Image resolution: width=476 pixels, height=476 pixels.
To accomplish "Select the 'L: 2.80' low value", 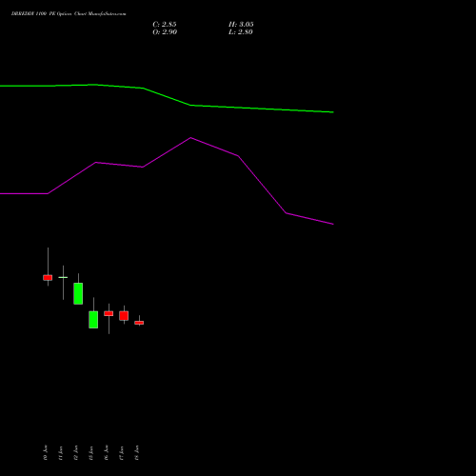I will click(241, 32).
